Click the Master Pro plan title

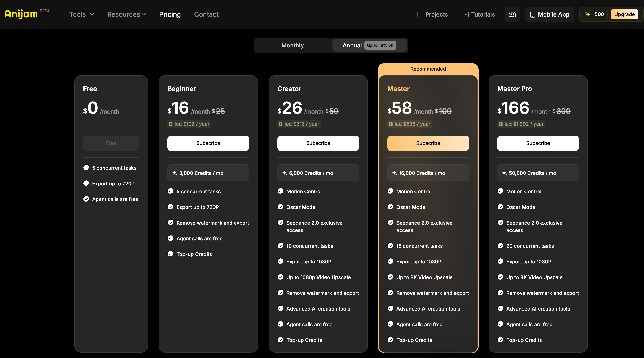click(514, 89)
